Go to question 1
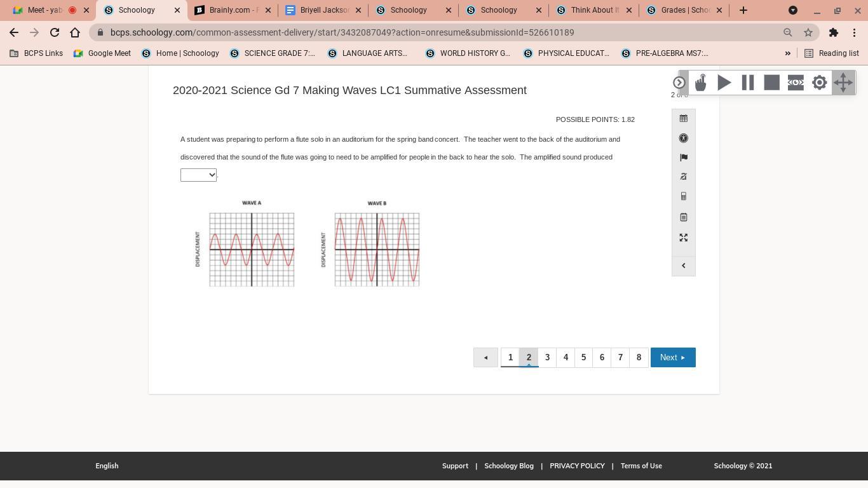Viewport: 868px width, 488px height. [x=510, y=357]
